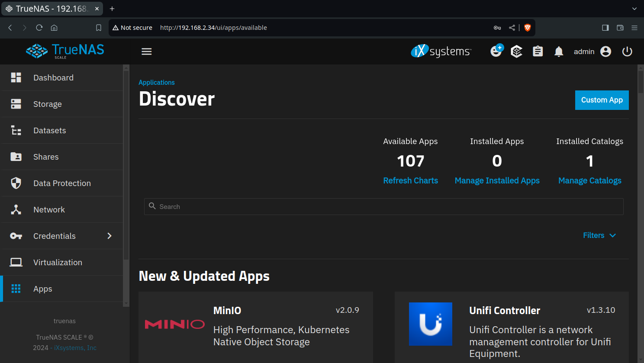
Task: Bookmark this page using bookmark icon
Action: coord(99,28)
